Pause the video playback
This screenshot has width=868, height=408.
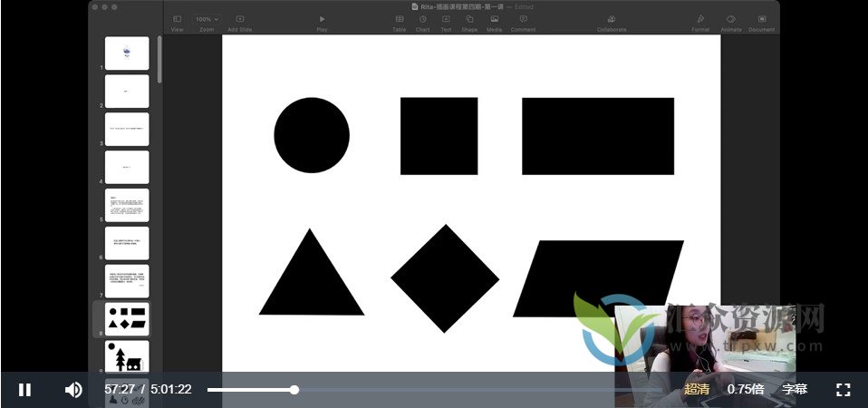[25, 390]
